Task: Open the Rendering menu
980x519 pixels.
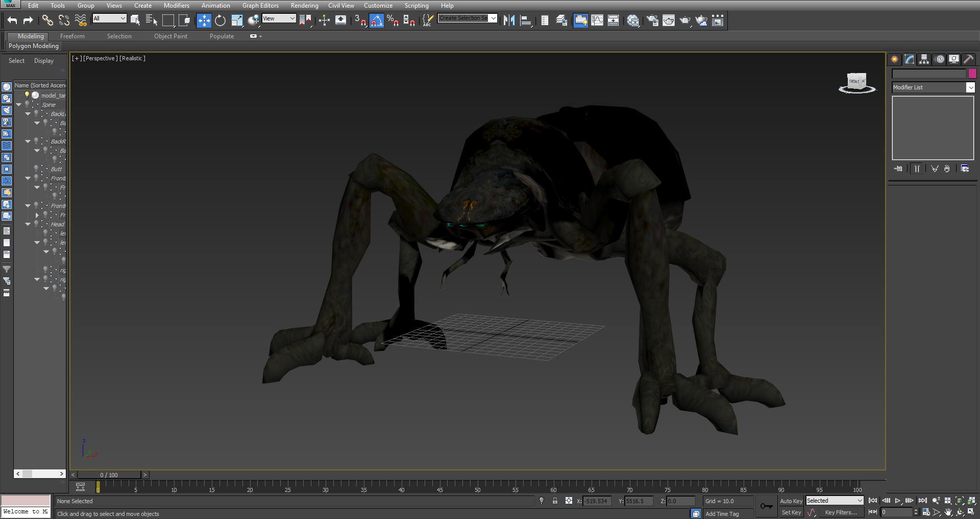Action: 304,6
